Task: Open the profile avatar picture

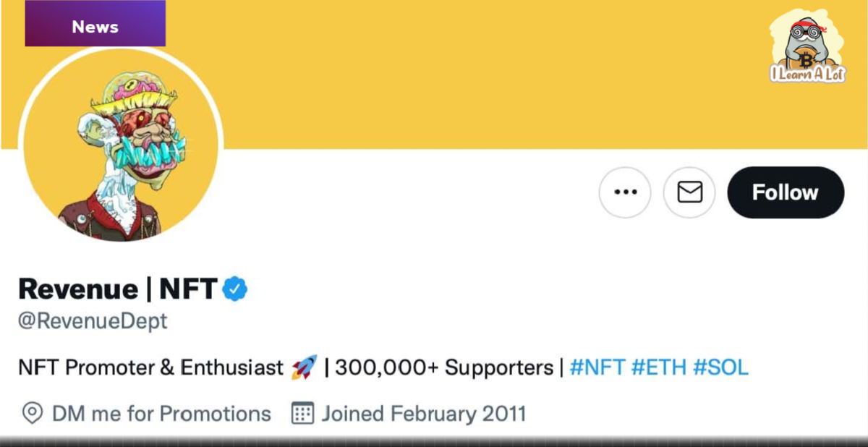Action: (121, 148)
